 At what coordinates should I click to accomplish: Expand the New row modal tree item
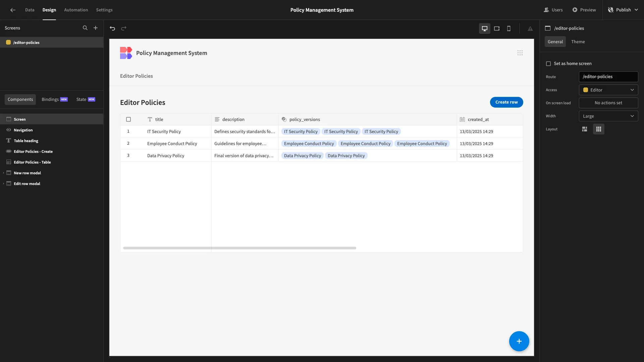tap(3, 173)
